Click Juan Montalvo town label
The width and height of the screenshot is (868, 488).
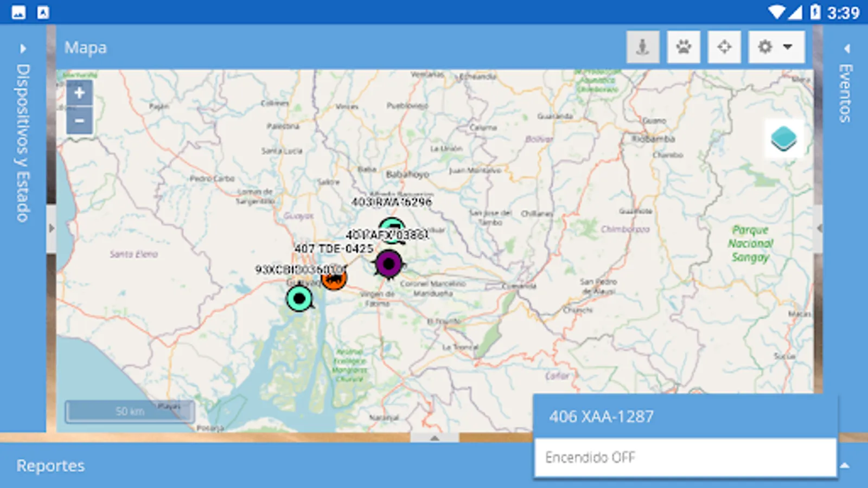tap(475, 170)
